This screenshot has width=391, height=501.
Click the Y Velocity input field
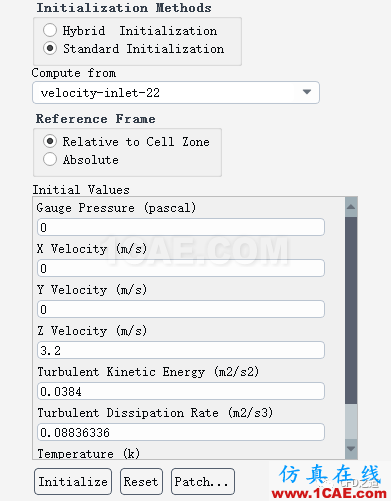181,309
